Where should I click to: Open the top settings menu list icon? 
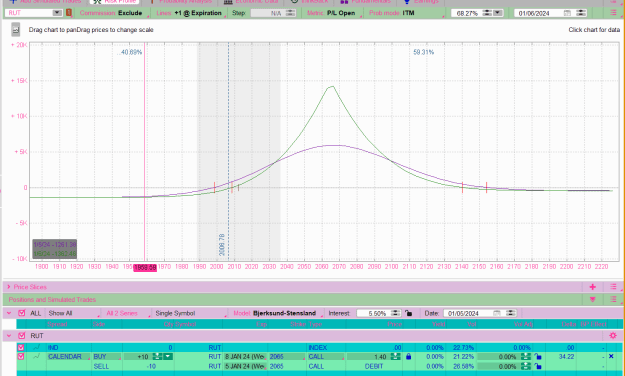[613, 13]
